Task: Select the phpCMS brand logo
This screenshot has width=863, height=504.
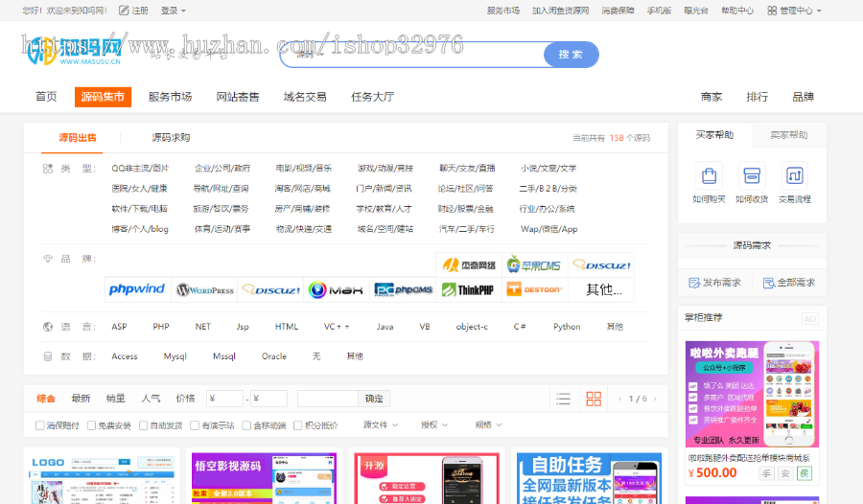Action: pos(403,289)
